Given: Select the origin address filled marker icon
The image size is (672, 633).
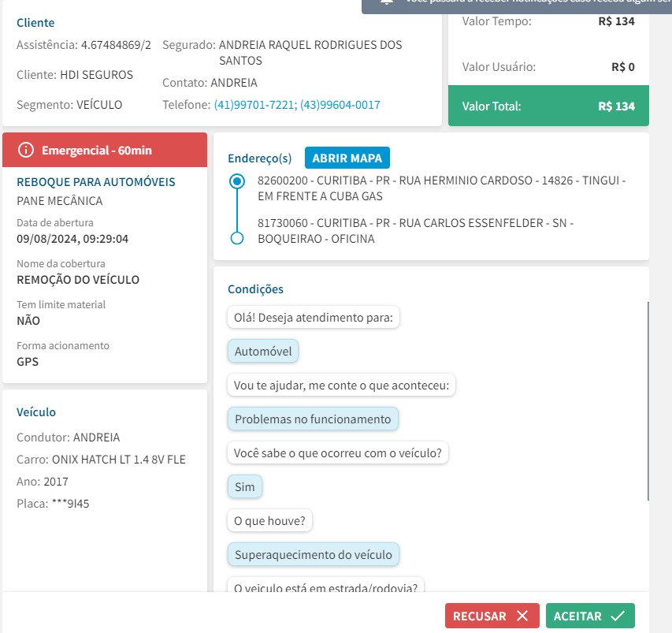Looking at the screenshot, I should point(237,181).
